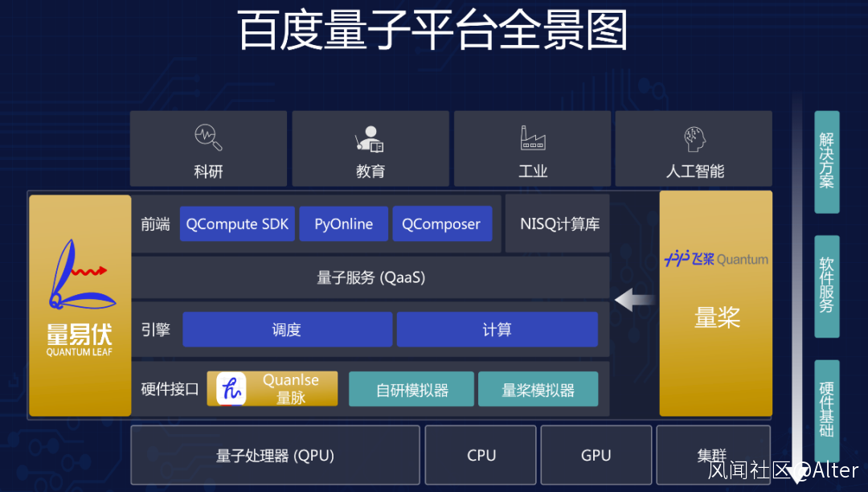Click the 量易伏 title text
868x492 pixels.
tap(79, 334)
